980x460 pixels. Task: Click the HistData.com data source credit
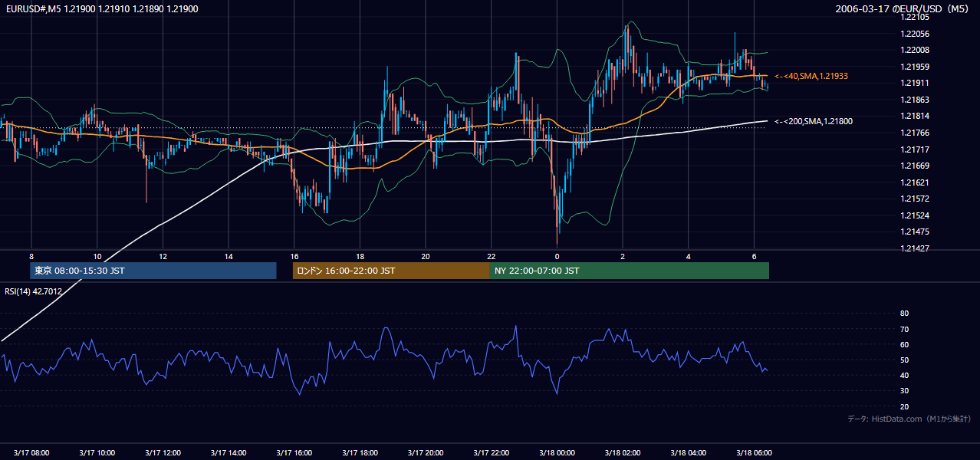pos(909,419)
